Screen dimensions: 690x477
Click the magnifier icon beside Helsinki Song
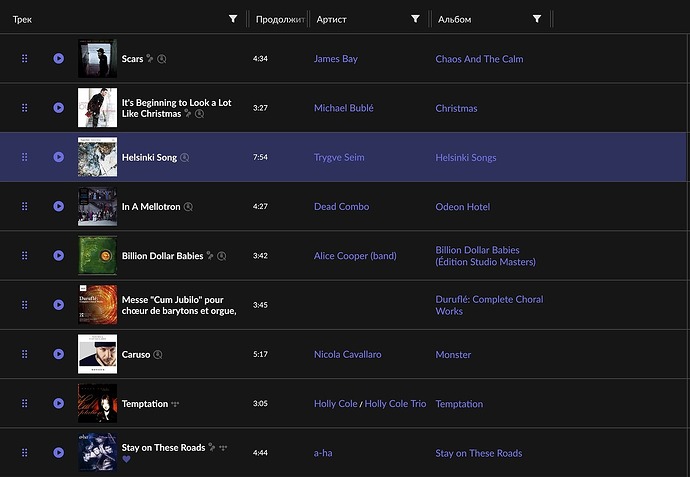[x=185, y=158]
